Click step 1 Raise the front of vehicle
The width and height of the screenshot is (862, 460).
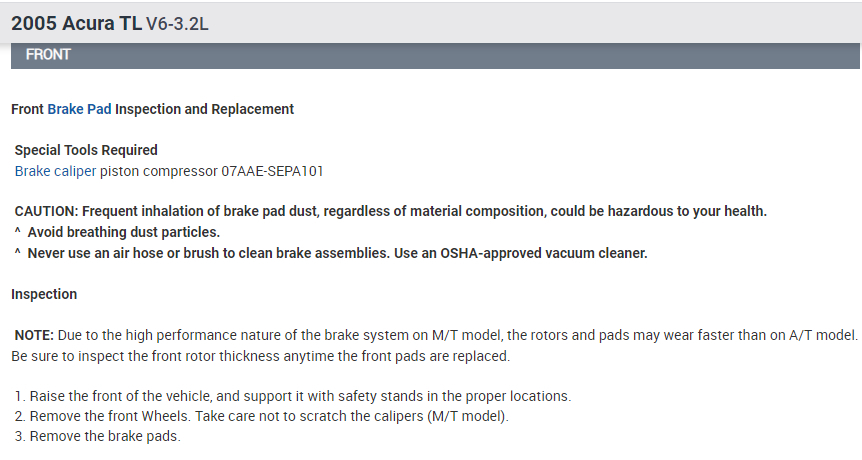point(290,396)
